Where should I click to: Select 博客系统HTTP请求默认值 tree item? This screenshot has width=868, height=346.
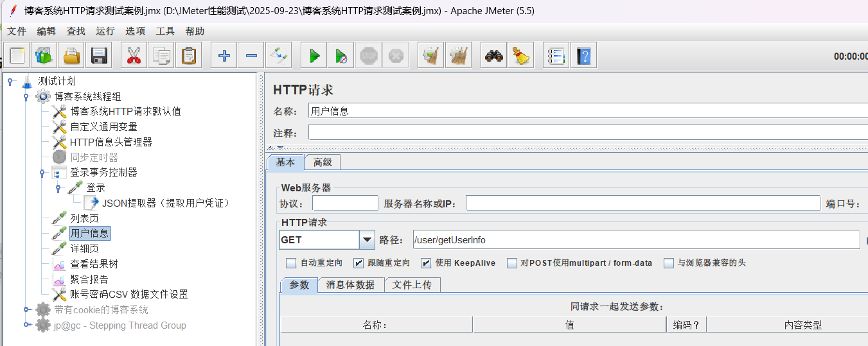click(125, 111)
